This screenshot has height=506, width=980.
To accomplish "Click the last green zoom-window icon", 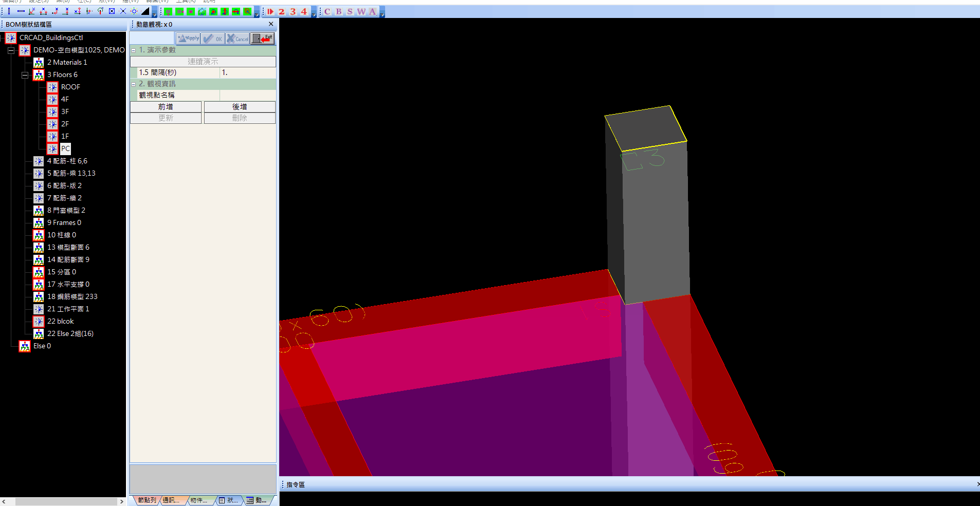I will click(x=247, y=11).
